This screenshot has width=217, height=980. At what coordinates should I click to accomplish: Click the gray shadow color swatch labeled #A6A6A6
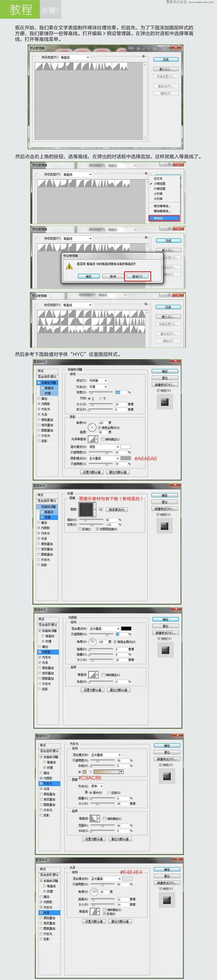coord(126,458)
